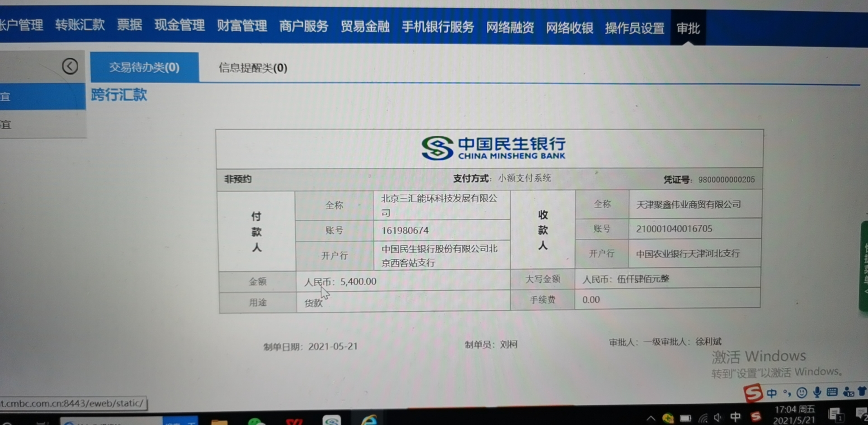Open Sogou input method logo on floating bar

(753, 392)
